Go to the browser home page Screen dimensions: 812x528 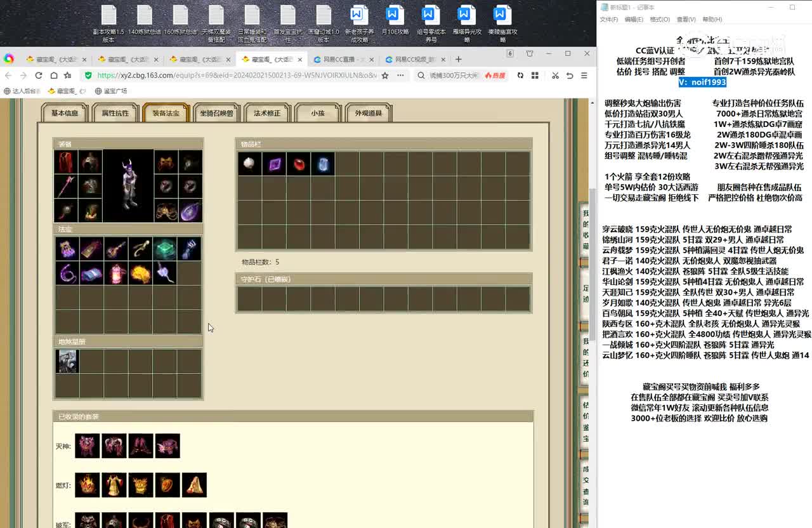[x=54, y=75]
